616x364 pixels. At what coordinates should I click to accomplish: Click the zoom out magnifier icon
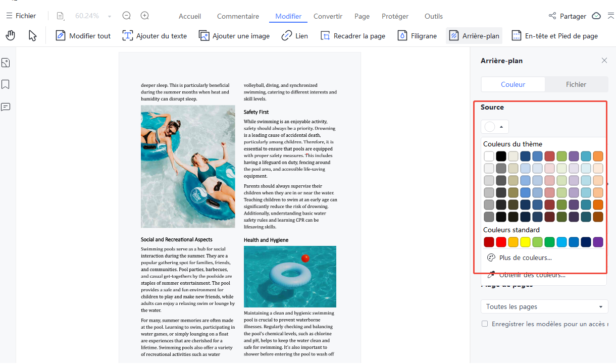coord(127,16)
